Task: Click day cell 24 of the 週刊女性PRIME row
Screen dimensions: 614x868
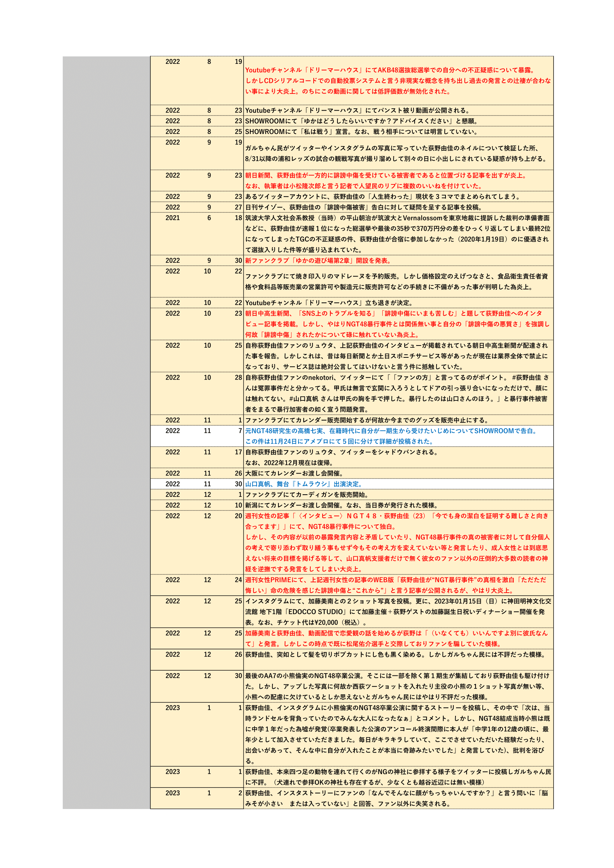Action: 238,580
